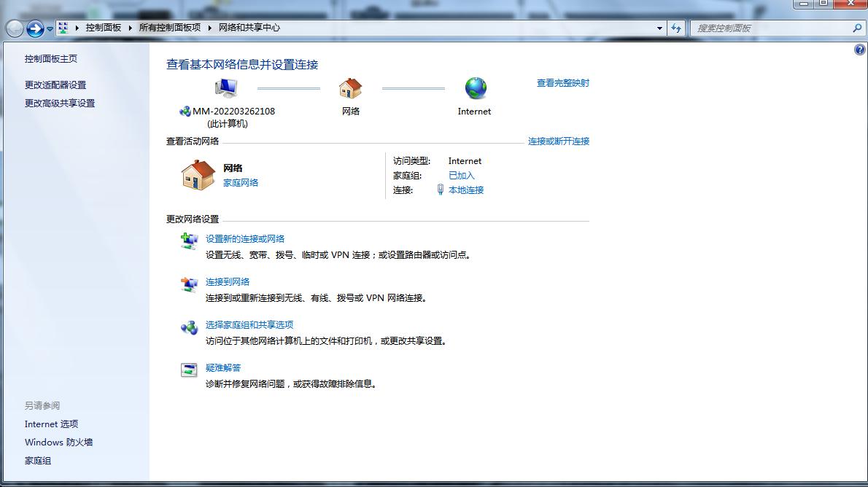868x487 pixels.
Task: Open 本地连接 connection details
Action: tap(467, 190)
